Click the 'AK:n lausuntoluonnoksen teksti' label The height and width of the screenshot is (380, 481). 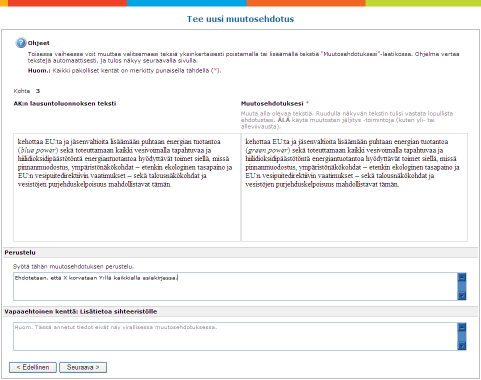(x=65, y=104)
